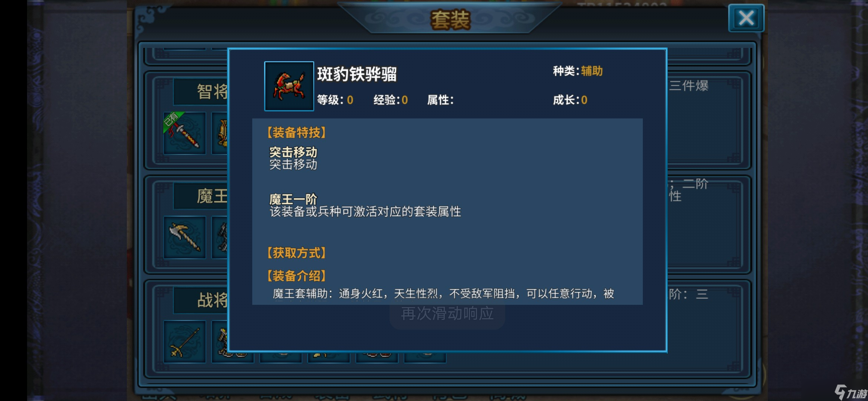Click the 九游 watermark logo
868x401 pixels.
point(851,392)
